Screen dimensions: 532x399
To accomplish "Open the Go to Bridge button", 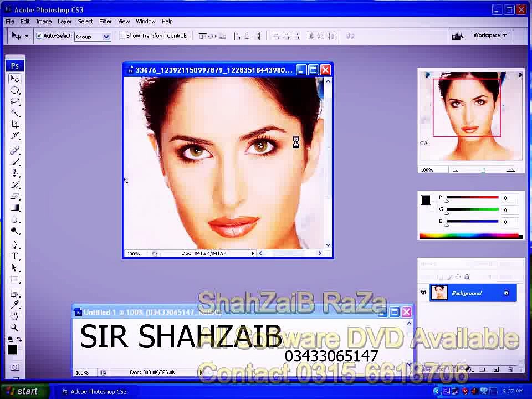I will (x=457, y=35).
